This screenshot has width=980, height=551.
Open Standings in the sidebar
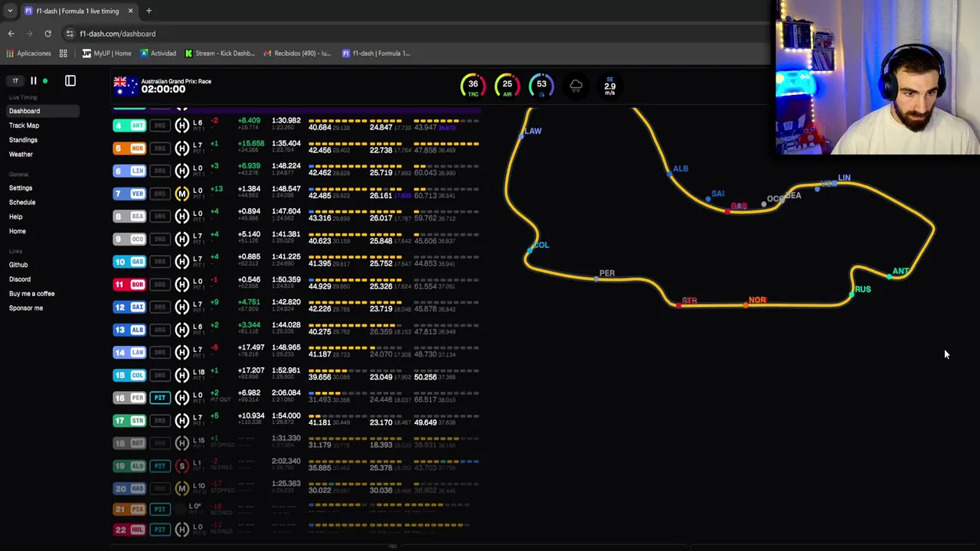(23, 140)
